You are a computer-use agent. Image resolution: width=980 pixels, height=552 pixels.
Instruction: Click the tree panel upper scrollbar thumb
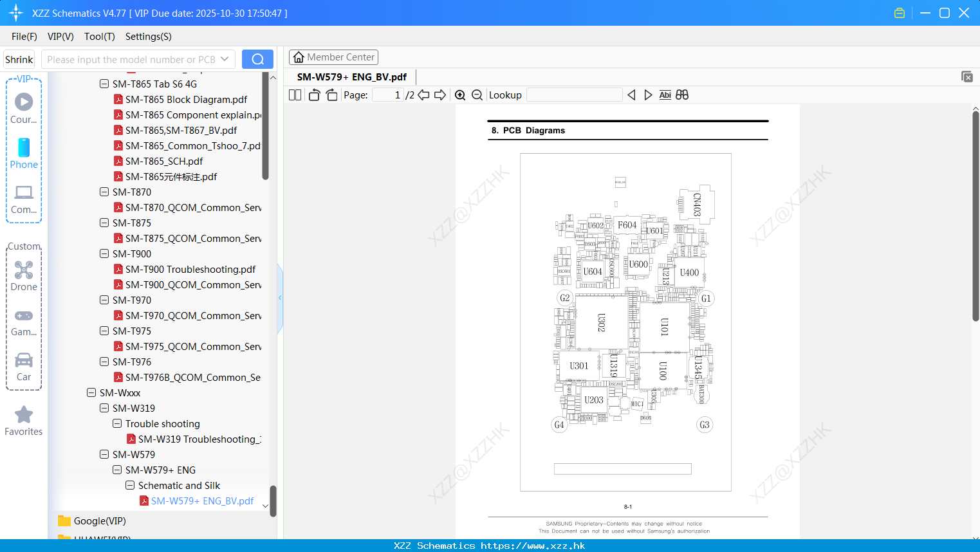click(265, 125)
